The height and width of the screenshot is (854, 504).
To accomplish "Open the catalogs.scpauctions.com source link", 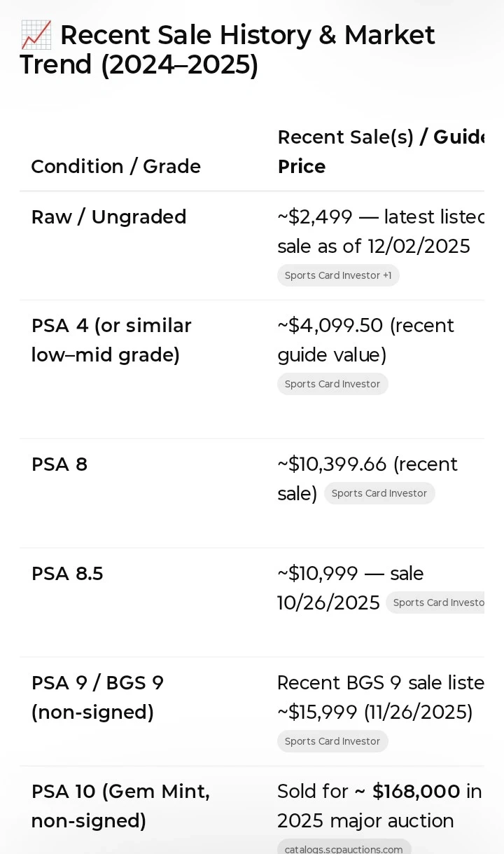I will [x=344, y=848].
